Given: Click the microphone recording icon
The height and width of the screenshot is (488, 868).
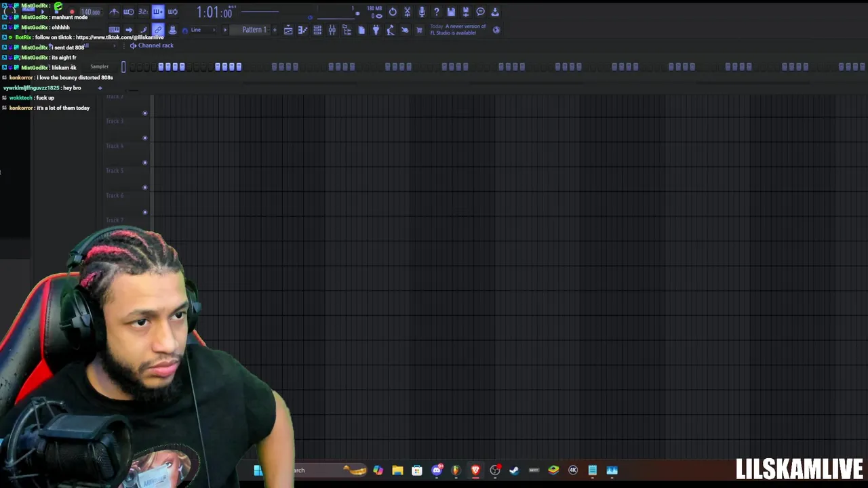Looking at the screenshot, I should point(422,12).
